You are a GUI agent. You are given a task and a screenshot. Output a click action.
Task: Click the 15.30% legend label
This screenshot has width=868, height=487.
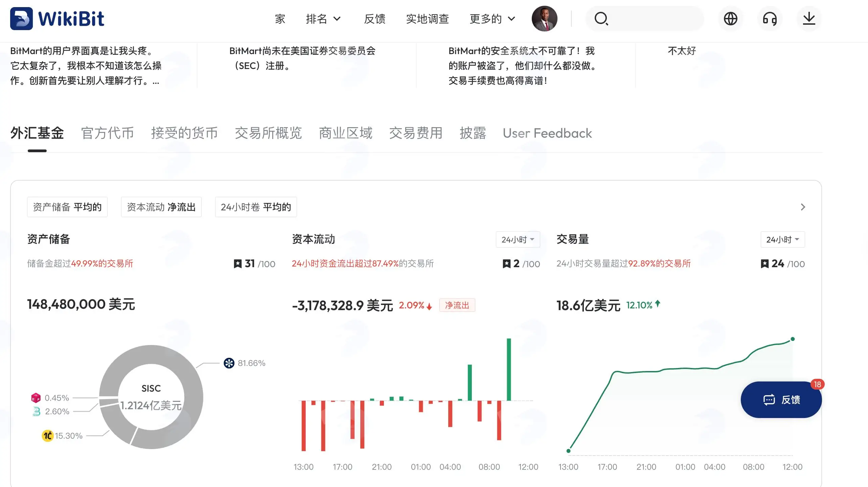pos(69,436)
